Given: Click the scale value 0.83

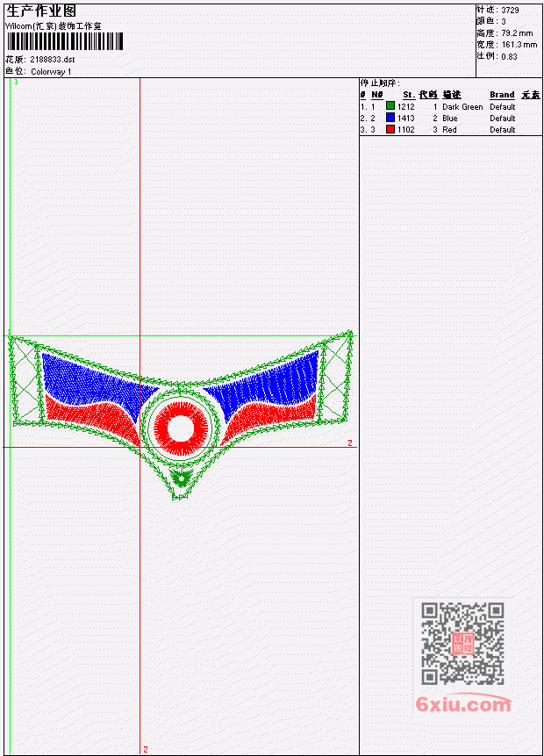Looking at the screenshot, I should [x=509, y=56].
